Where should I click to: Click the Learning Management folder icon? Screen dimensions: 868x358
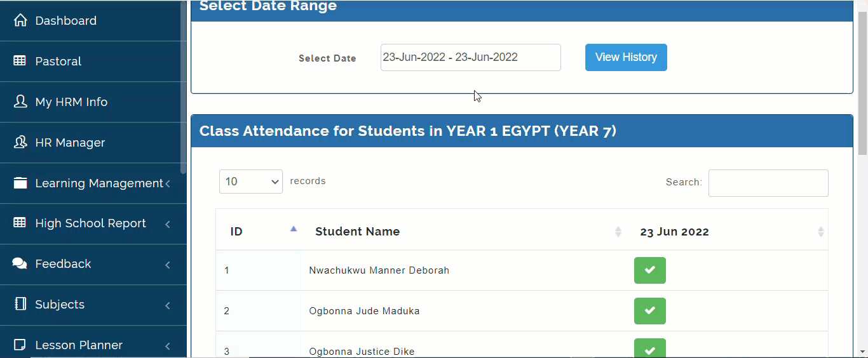click(20, 183)
